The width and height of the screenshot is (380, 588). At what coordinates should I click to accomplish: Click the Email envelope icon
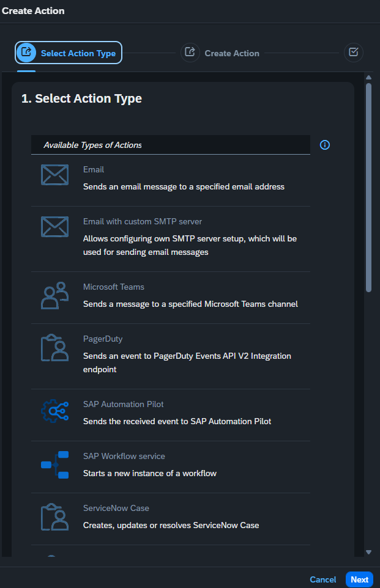click(x=55, y=175)
